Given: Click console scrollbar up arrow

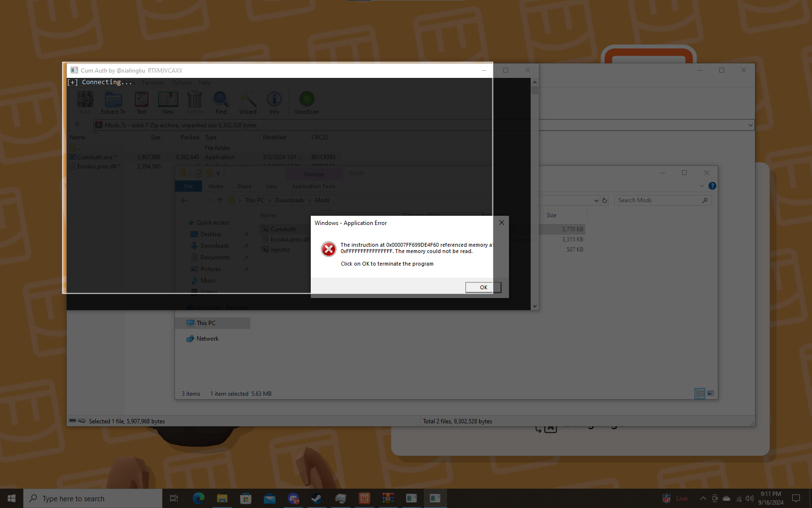Looking at the screenshot, I should coord(535,82).
